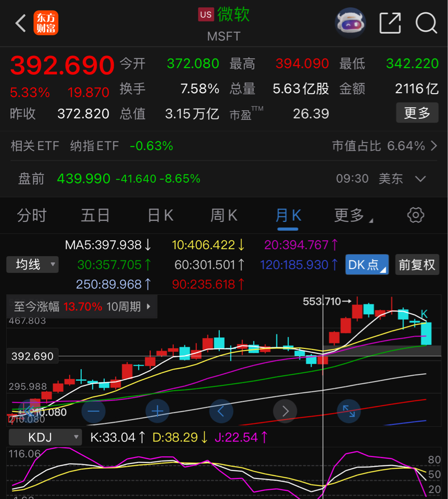448x499 pixels.
Task: Open 市值占比 6.64% details arrow
Action: point(434,146)
